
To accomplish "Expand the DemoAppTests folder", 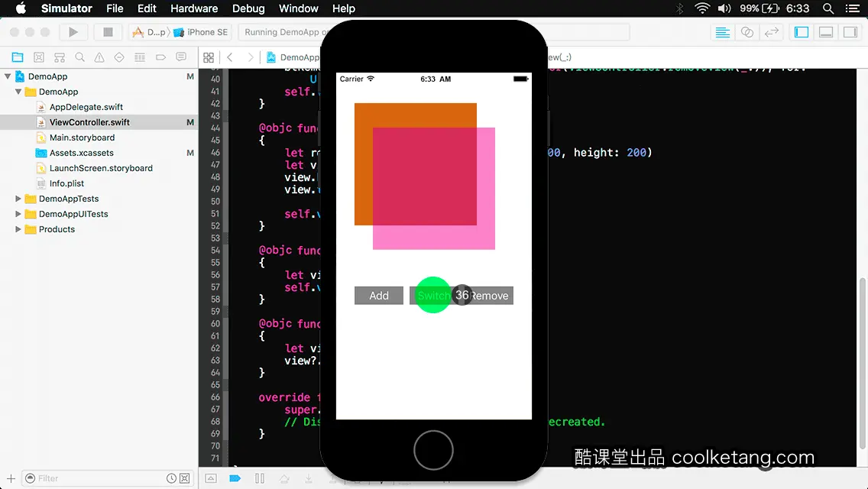I will pos(18,198).
